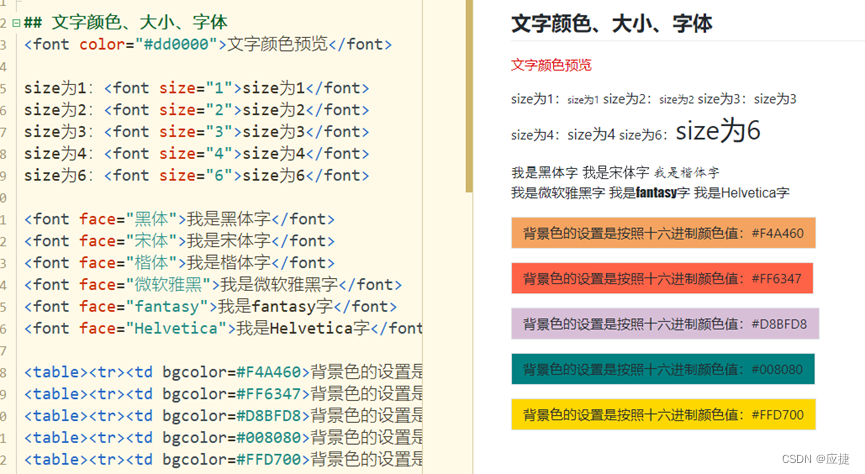
Task: Click '我是楷体字' in the preview
Action: coord(687,173)
